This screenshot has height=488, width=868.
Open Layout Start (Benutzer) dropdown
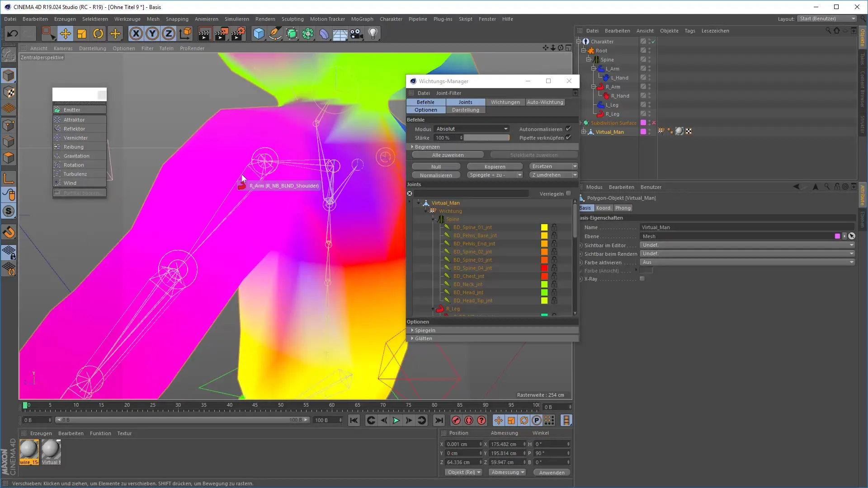(x=827, y=19)
